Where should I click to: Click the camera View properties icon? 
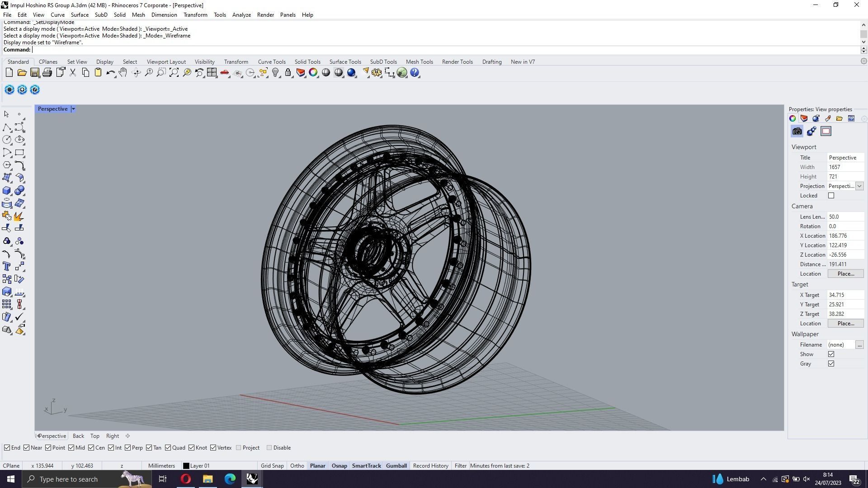[797, 131]
